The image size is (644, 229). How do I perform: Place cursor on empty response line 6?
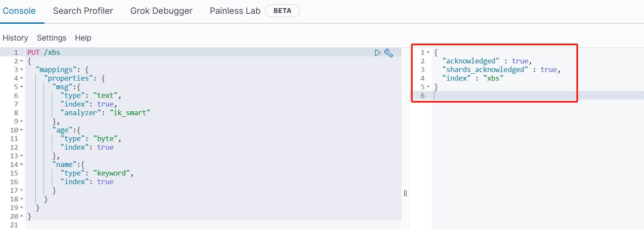(x=474, y=96)
